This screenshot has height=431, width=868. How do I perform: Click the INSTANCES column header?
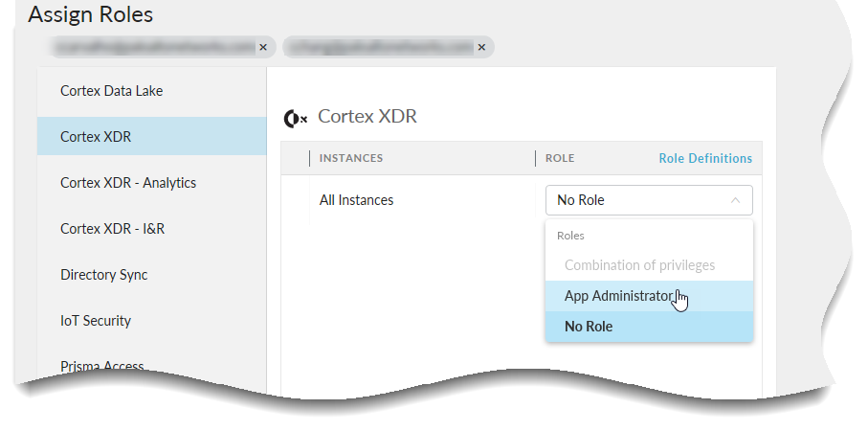click(x=351, y=159)
